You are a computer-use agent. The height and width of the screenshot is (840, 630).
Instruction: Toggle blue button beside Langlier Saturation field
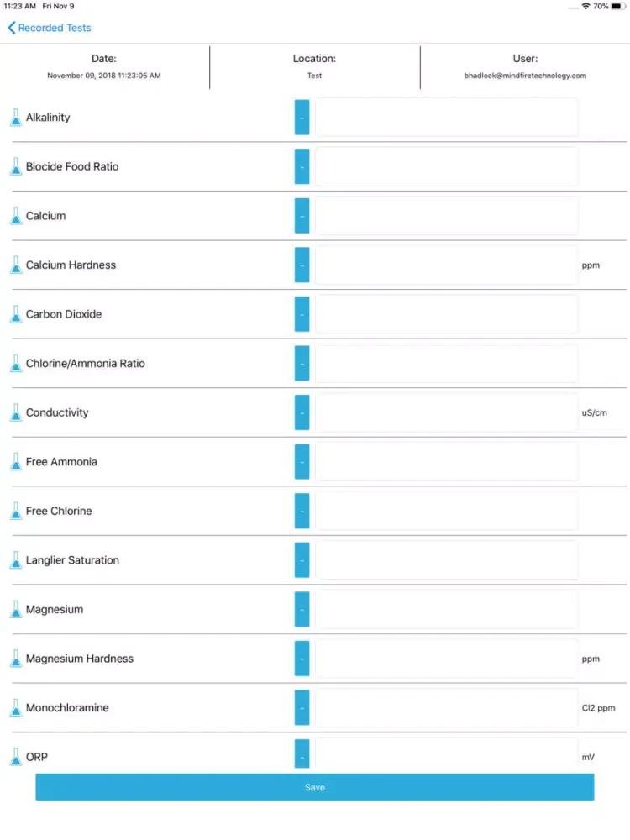tap(302, 560)
